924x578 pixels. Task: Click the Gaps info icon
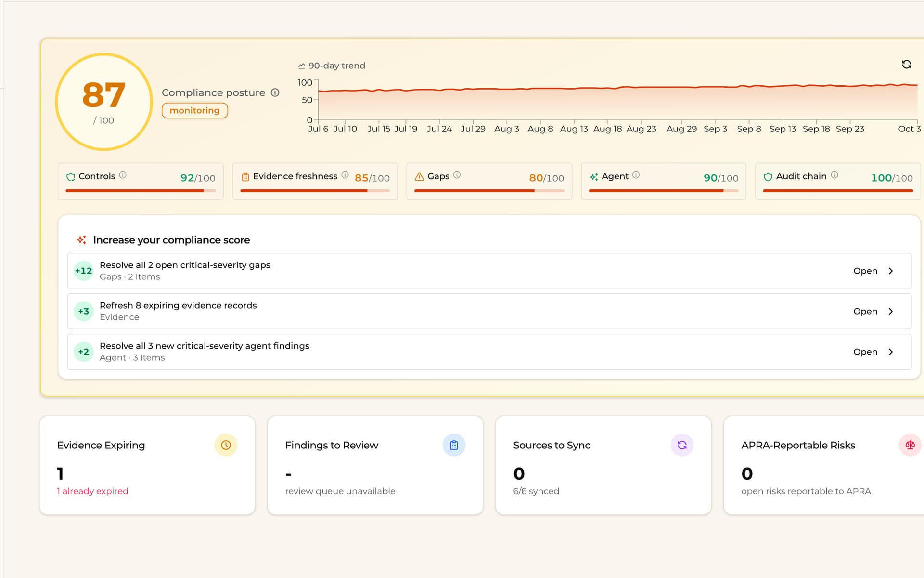tap(457, 175)
